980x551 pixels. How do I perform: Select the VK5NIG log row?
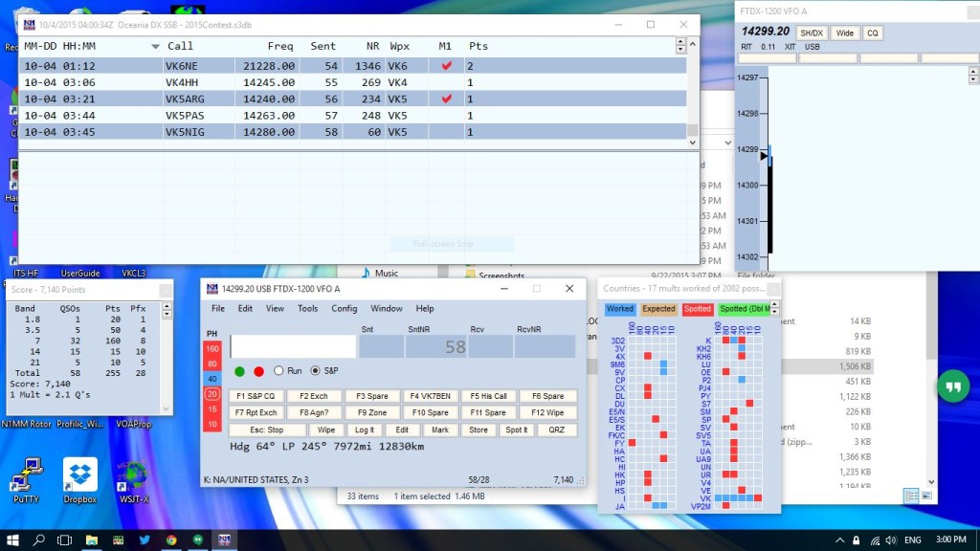coord(352,132)
